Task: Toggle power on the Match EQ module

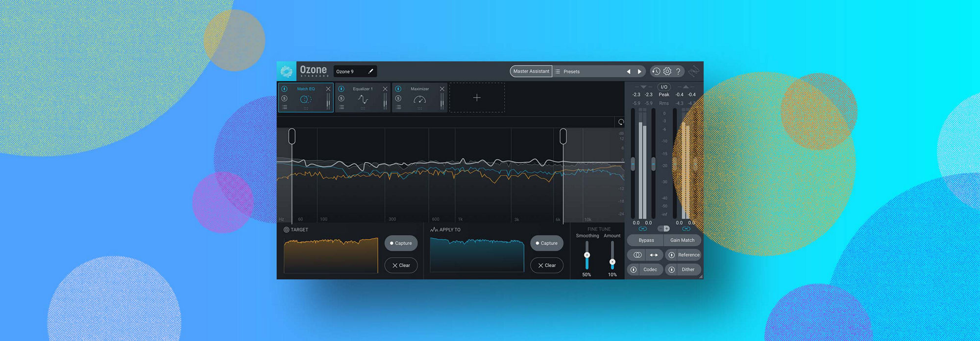Action: (x=284, y=89)
